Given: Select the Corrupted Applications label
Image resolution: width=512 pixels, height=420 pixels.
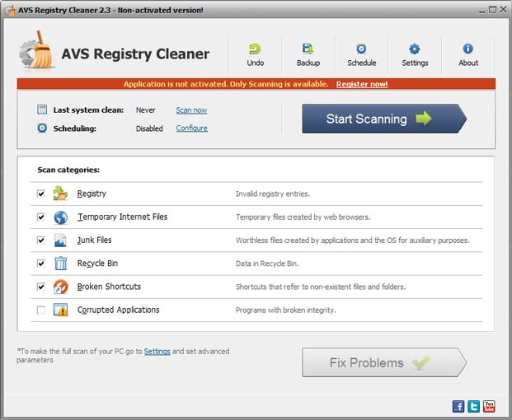Looking at the screenshot, I should (118, 310).
